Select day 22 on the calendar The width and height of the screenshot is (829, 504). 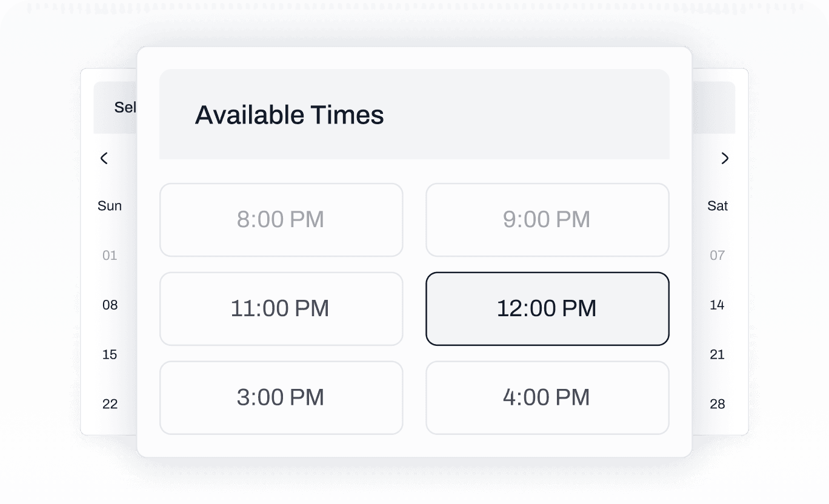point(110,404)
